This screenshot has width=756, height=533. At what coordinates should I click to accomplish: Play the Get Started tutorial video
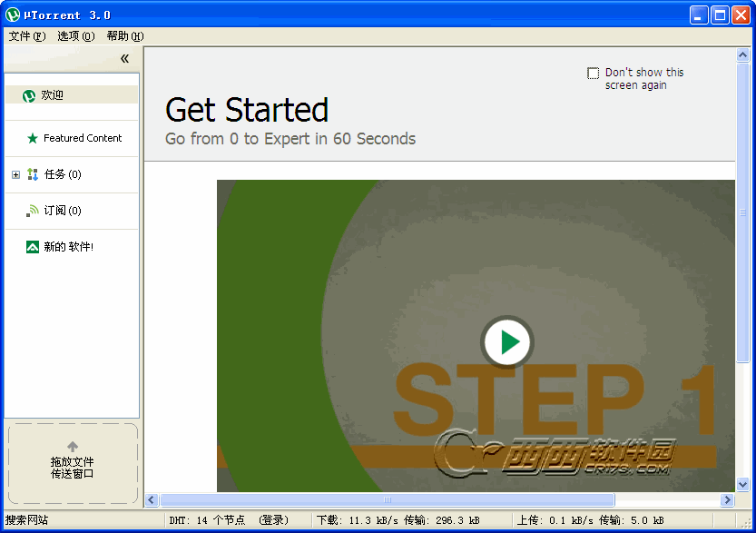(x=506, y=342)
